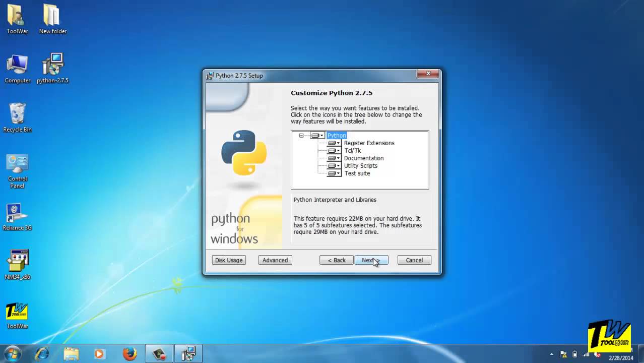Viewport: 644px width, 363px height.
Task: Select Test suite in the feature tree
Action: tap(357, 173)
